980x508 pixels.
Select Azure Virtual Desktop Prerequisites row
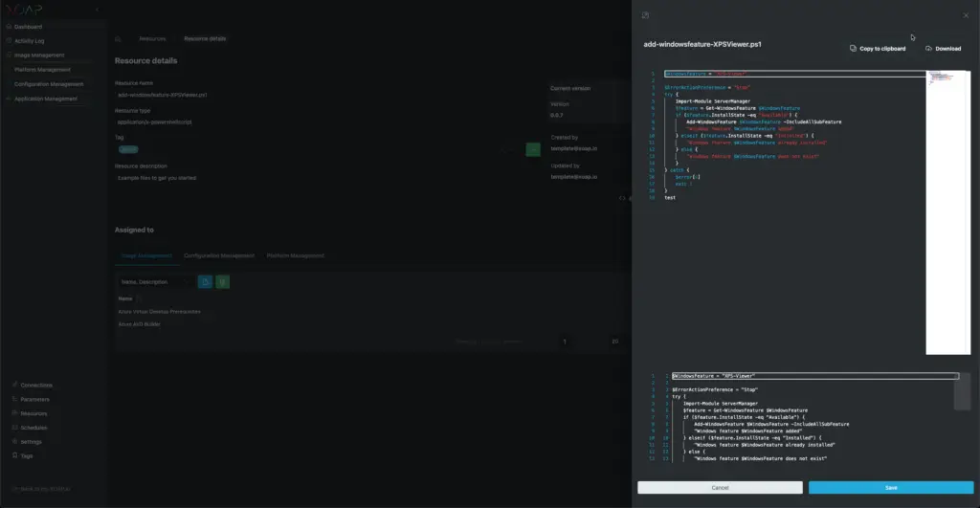pyautogui.click(x=160, y=311)
